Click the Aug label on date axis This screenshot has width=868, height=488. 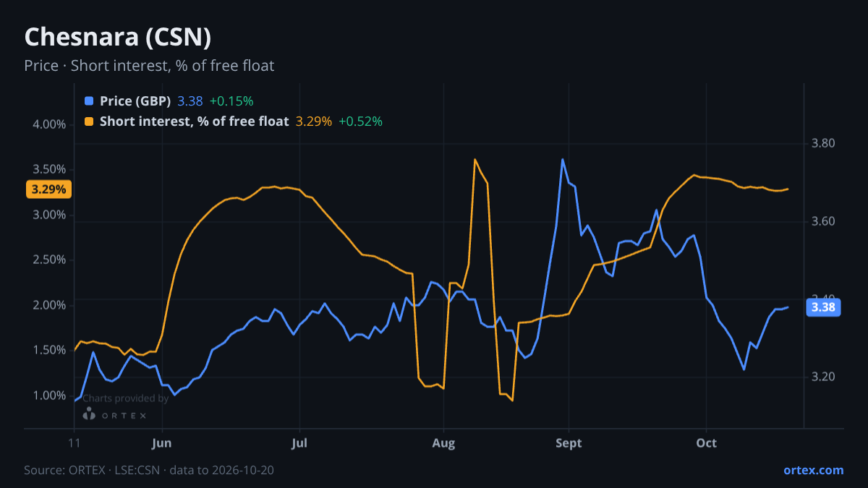click(443, 443)
